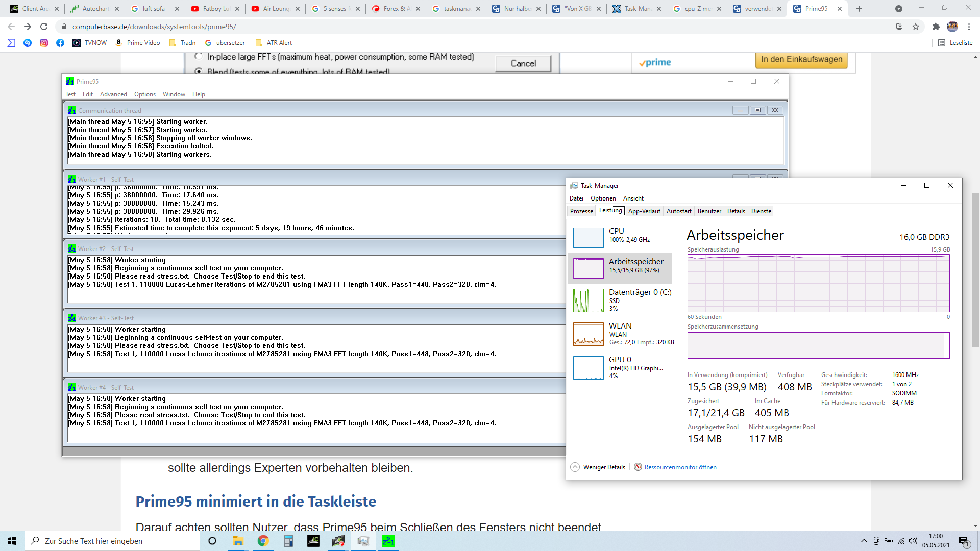Screen dimensions: 980x551
Task: Select the CPU performance graph thumbnail
Action: coord(588,238)
